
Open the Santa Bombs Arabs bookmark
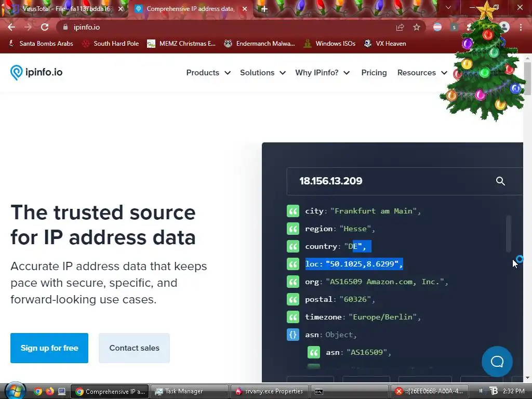coord(41,44)
